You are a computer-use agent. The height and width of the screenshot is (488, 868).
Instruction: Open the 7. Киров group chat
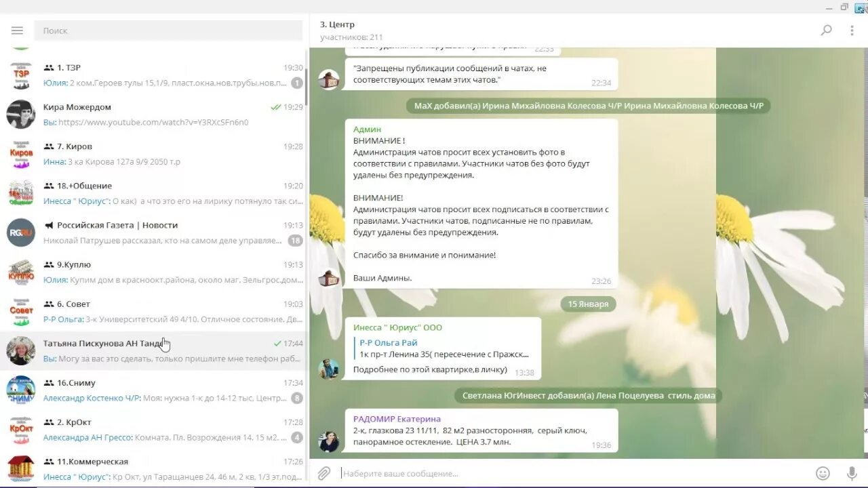154,154
